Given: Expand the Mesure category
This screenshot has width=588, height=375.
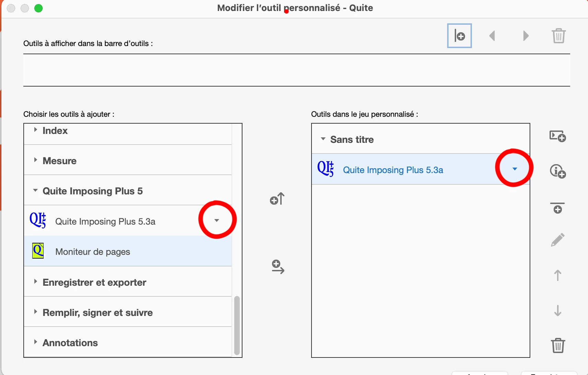Looking at the screenshot, I should (x=35, y=160).
